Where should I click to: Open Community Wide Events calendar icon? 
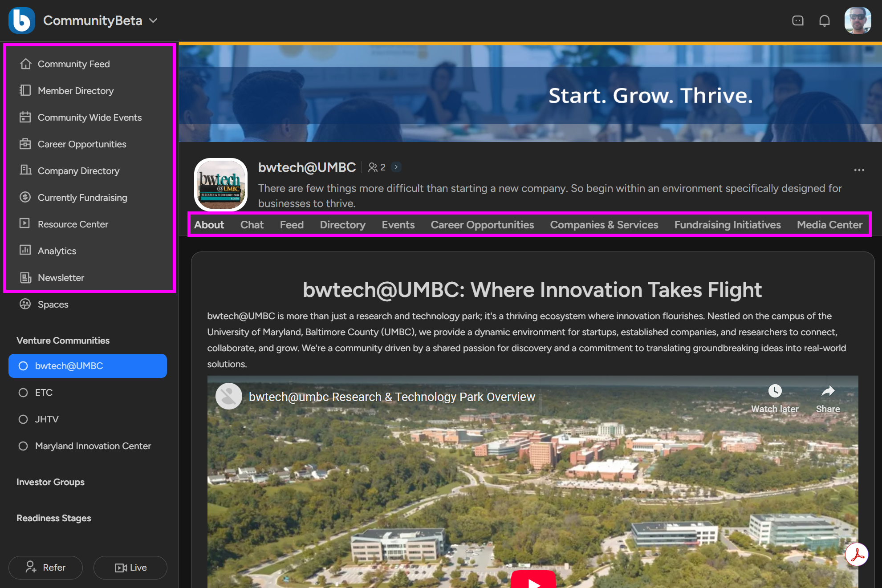(x=25, y=118)
